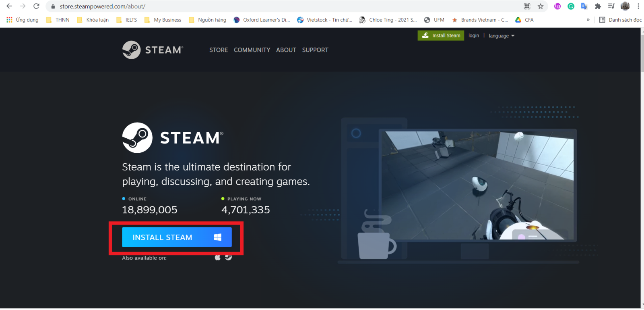Click the ONLINE count 18,899,005
644x310 pixels.
(x=150, y=210)
